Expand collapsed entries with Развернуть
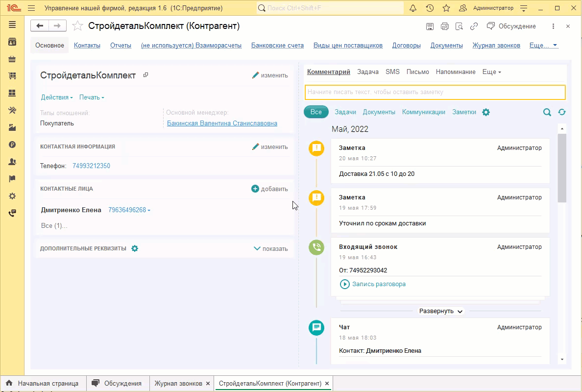This screenshot has width=582, height=392. pos(441,311)
